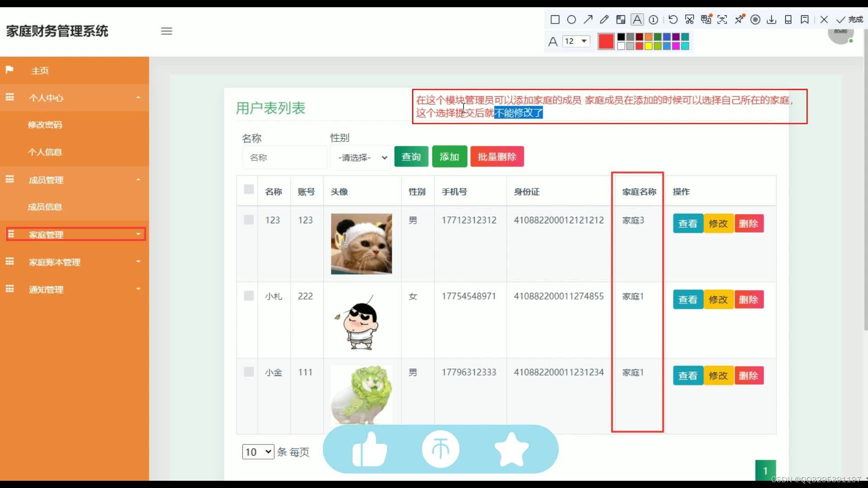868x488 pixels.
Task: Click the bookmark icon in screenshot toolbar
Action: click(x=805, y=19)
